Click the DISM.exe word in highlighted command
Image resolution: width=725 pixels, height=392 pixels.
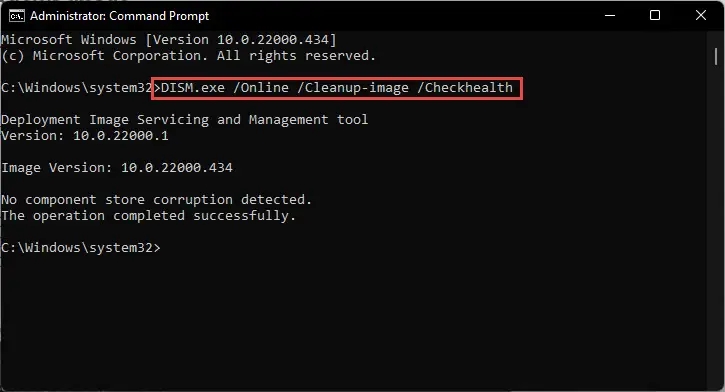(x=193, y=87)
